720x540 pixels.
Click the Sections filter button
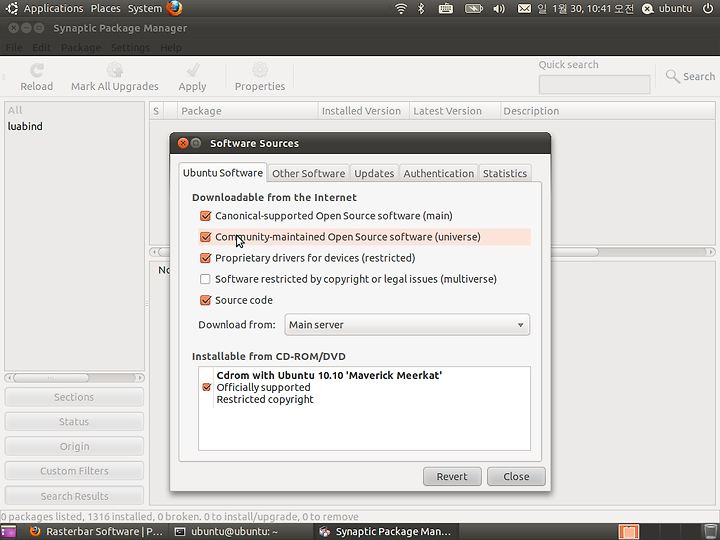(x=74, y=397)
